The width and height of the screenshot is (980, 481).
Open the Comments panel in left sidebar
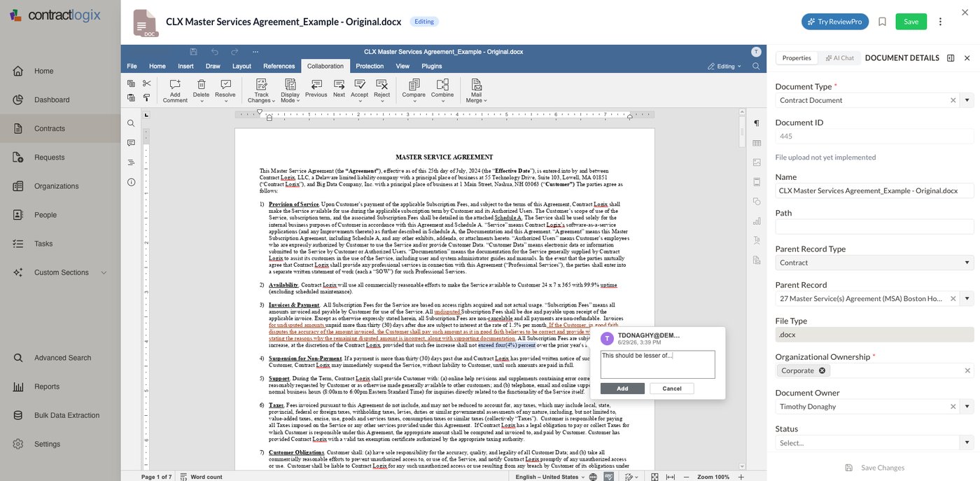[x=131, y=143]
